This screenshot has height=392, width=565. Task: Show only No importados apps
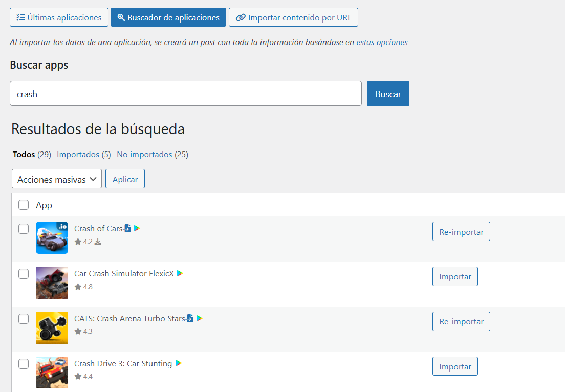pyautogui.click(x=144, y=154)
